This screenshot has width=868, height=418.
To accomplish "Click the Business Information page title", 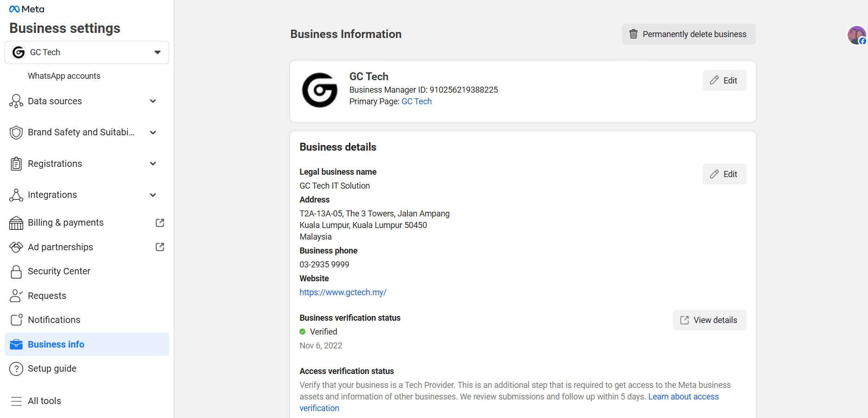I will [x=346, y=34].
